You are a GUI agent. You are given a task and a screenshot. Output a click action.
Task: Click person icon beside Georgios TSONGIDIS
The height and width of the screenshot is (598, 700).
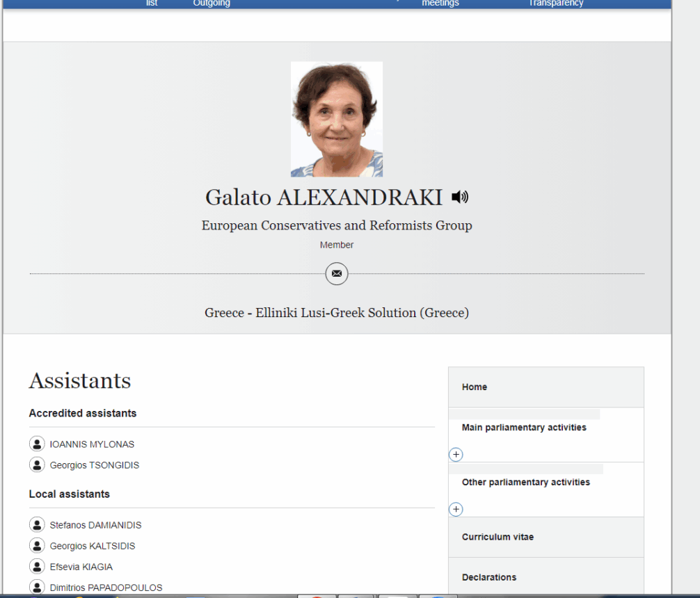pyautogui.click(x=37, y=464)
